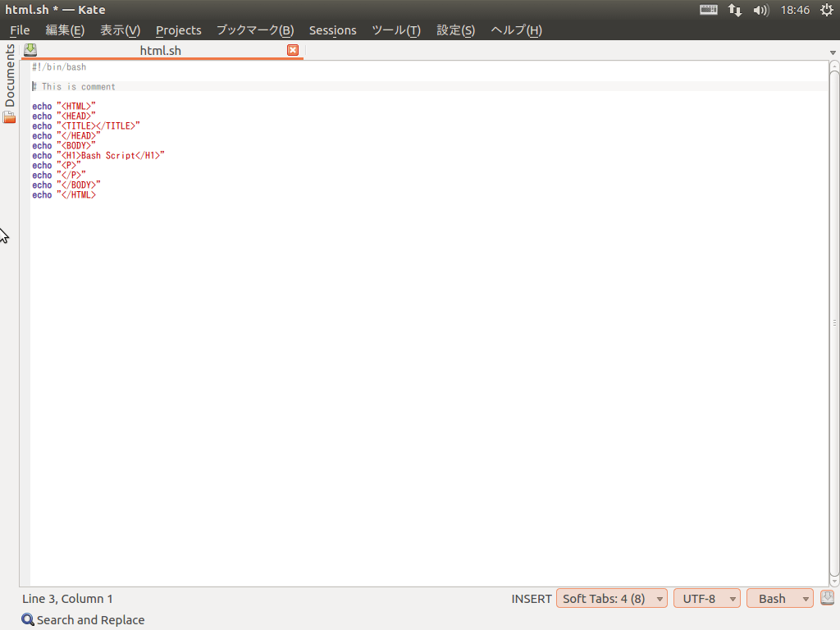The height and width of the screenshot is (630, 840).
Task: Open the UTF-8 encoding dropdown
Action: 707,598
